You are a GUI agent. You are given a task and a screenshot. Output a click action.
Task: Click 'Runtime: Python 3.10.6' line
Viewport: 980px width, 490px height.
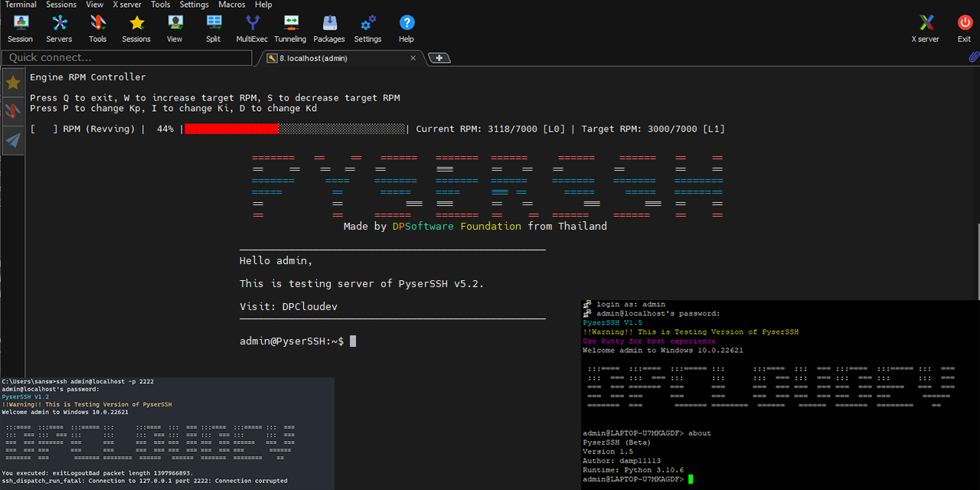click(x=633, y=470)
